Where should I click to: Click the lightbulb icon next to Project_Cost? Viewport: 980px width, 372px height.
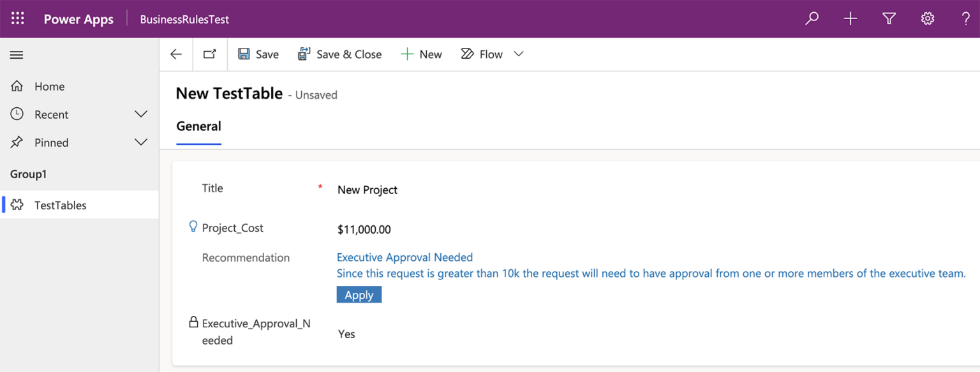point(193,226)
